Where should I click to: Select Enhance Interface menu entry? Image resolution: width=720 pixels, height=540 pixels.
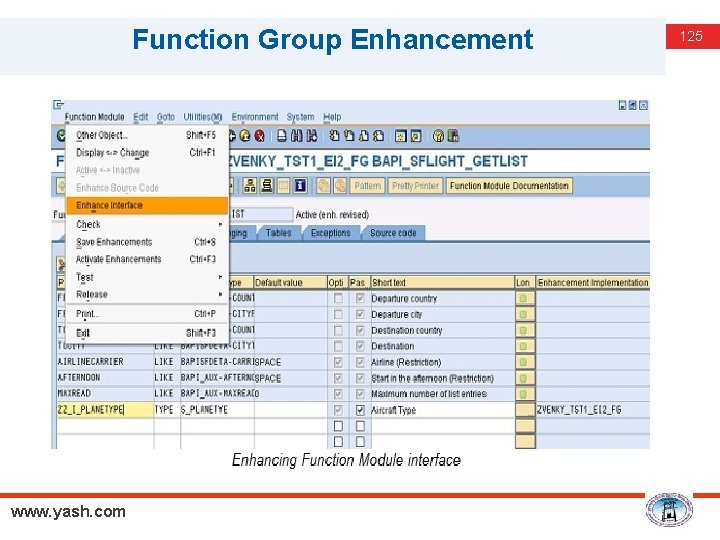(x=147, y=205)
